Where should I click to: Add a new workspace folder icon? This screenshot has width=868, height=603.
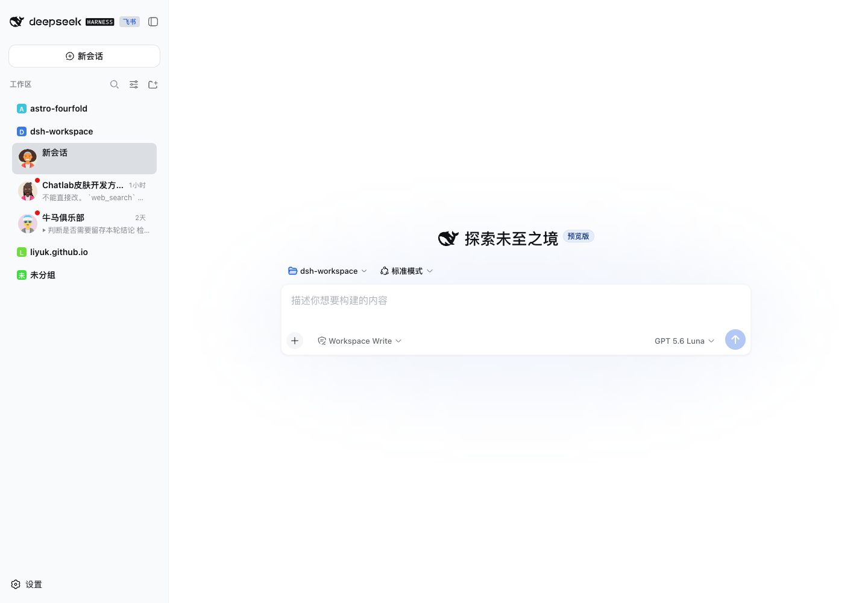coord(153,84)
